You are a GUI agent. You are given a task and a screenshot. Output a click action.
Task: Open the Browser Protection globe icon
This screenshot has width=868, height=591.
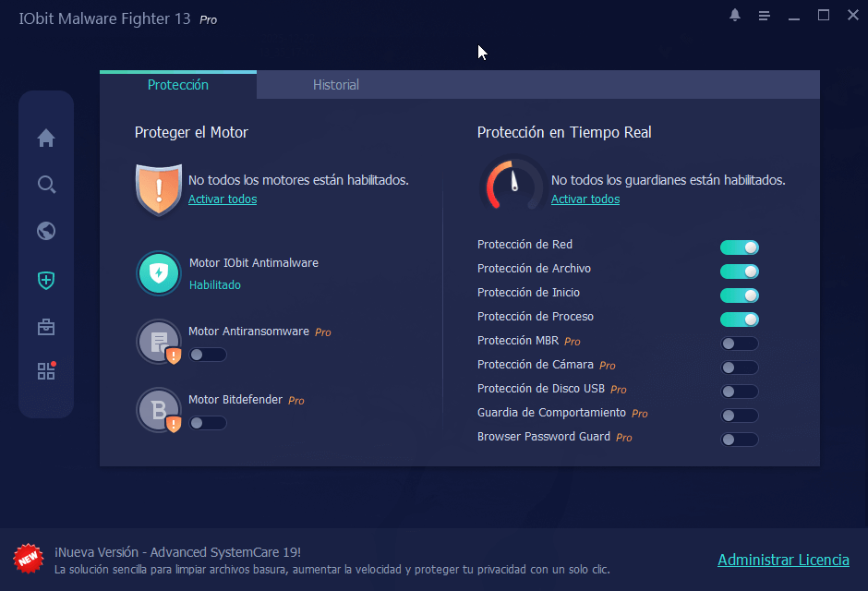[46, 231]
